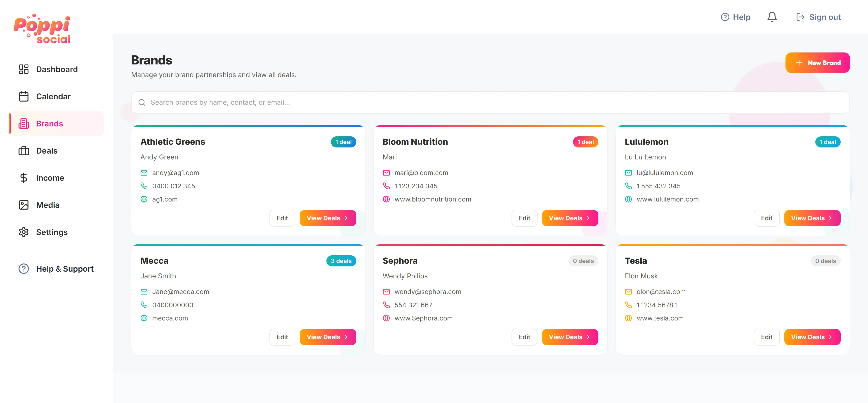This screenshot has height=403, width=868.
Task: Open the notifications bell icon
Action: click(x=772, y=17)
